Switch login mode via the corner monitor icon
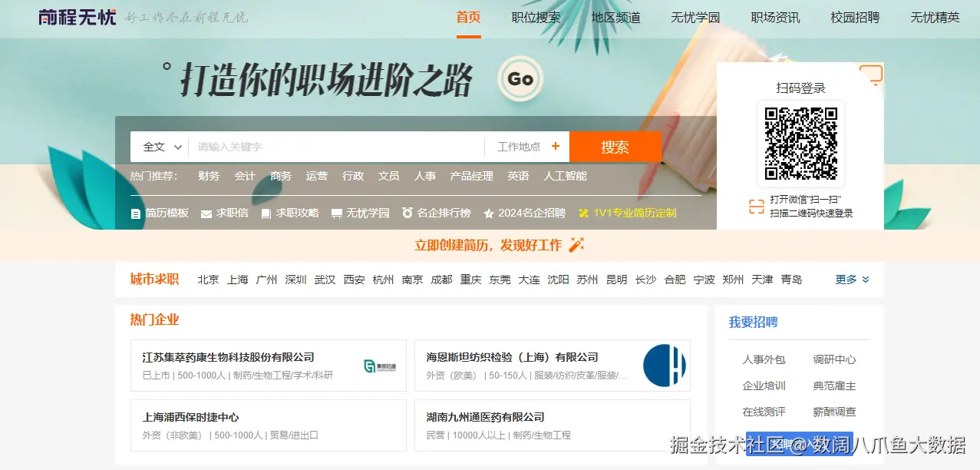 click(x=871, y=74)
